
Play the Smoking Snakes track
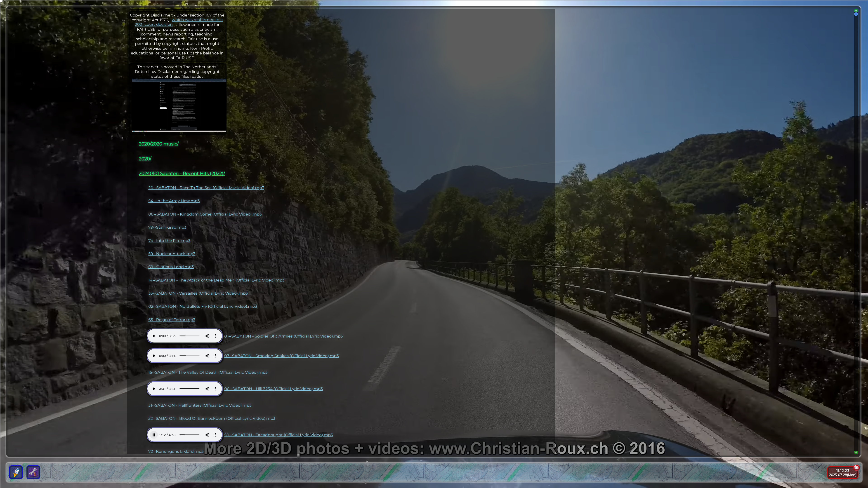(154, 356)
